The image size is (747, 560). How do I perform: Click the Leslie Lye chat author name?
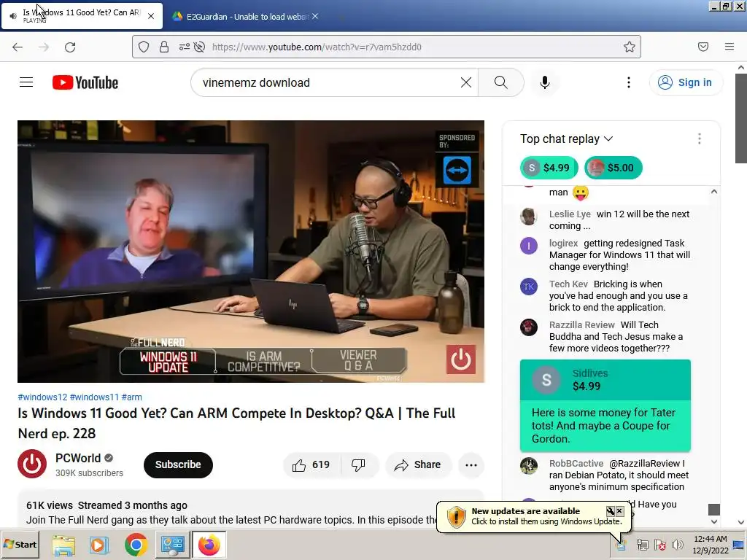click(570, 214)
